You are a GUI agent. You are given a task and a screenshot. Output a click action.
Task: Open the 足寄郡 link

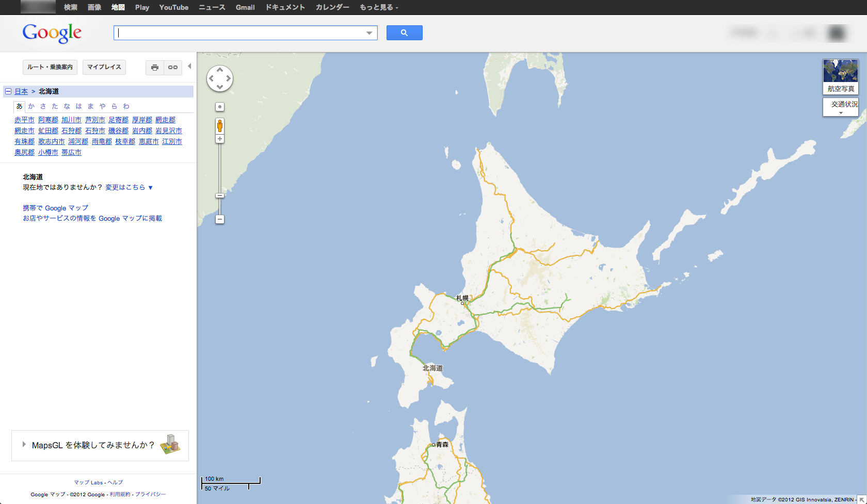118,120
